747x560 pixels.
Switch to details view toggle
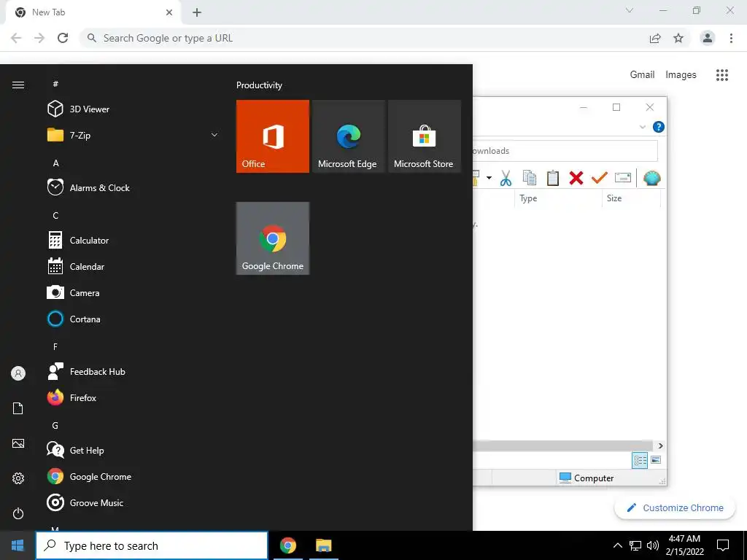[x=640, y=460]
